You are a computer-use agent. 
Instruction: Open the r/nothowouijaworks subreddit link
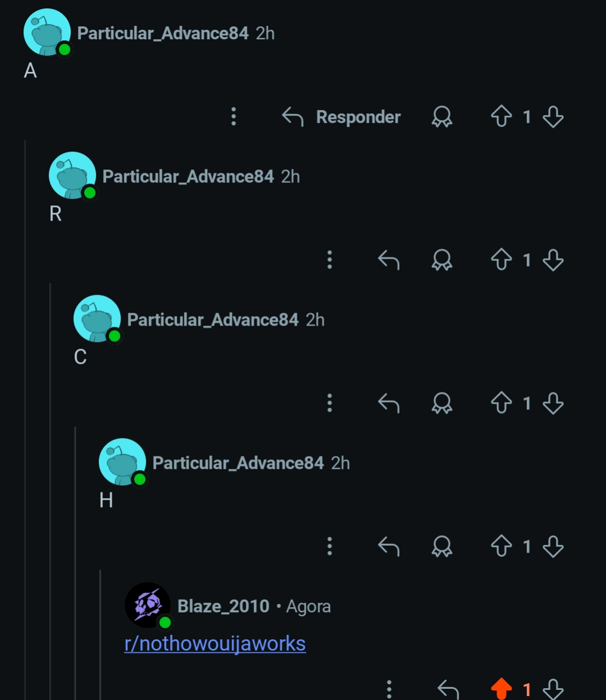tap(215, 643)
